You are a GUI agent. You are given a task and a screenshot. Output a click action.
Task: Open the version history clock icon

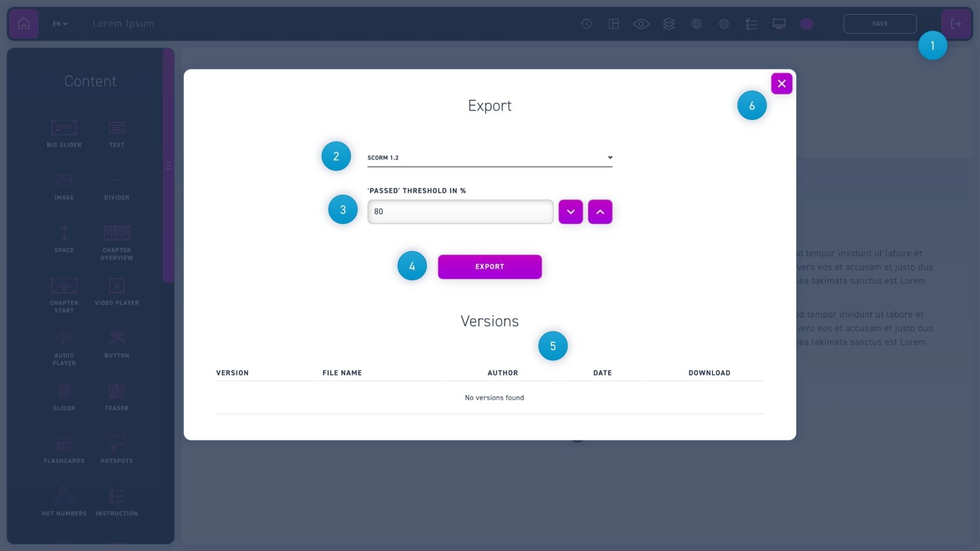586,24
